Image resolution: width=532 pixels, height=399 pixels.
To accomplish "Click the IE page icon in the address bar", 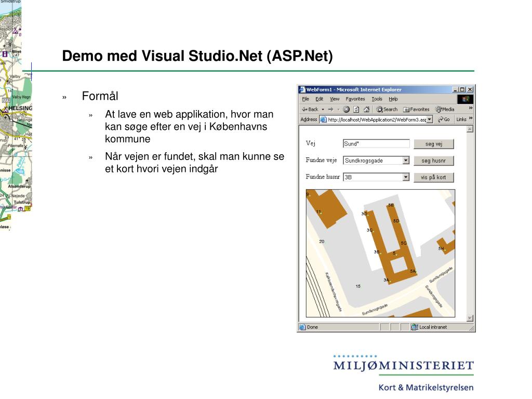I will pos(323,119).
